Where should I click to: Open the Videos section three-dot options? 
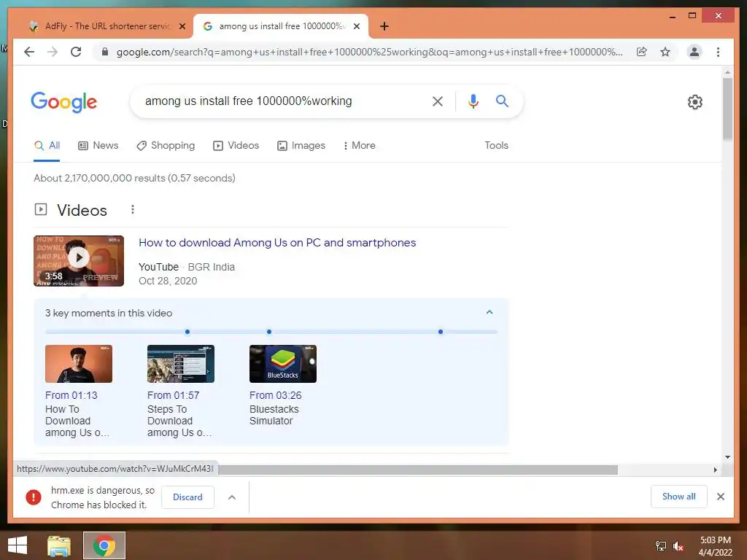point(133,209)
